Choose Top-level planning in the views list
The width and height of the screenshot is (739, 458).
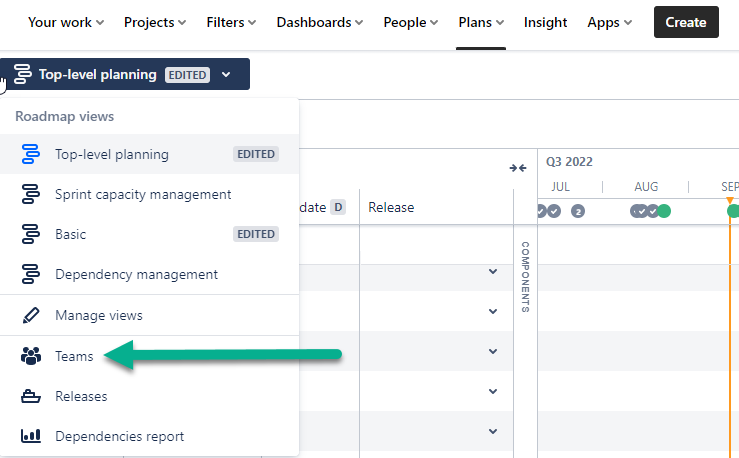(x=111, y=154)
